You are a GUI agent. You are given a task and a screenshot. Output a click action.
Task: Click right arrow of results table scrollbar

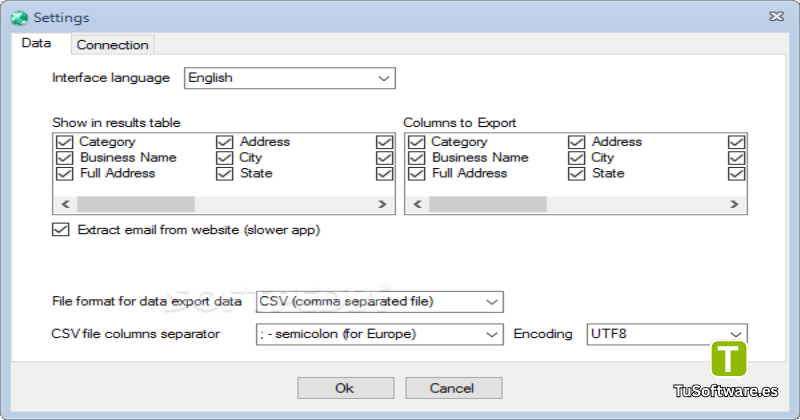(x=382, y=204)
